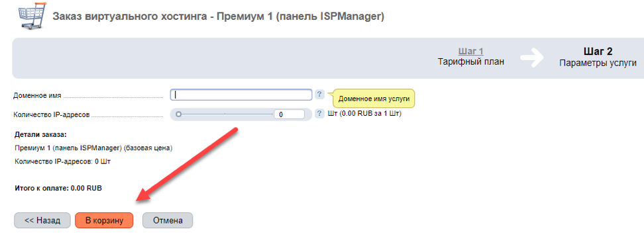The height and width of the screenshot is (252, 644).
Task: Click Количество IP-адресов: 0 Шт detail line
Action: coord(62,161)
